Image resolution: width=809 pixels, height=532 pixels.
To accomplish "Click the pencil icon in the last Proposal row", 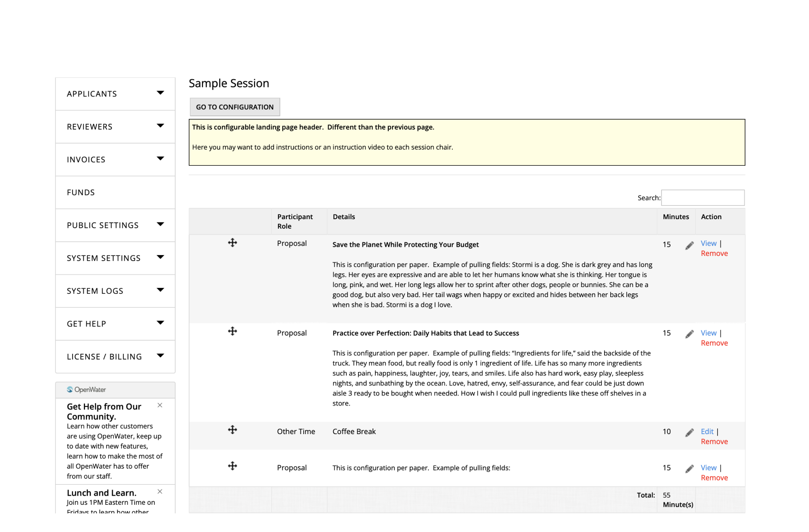I will tap(689, 469).
